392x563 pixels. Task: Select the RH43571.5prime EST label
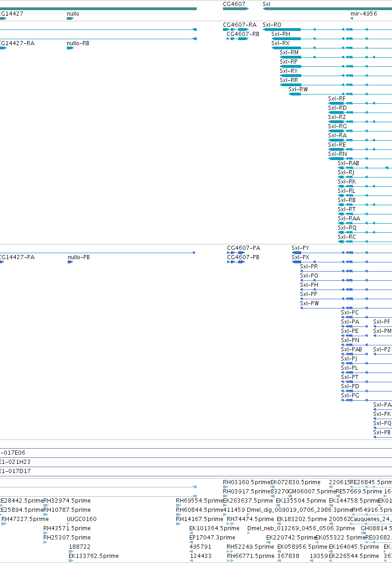coord(67,528)
